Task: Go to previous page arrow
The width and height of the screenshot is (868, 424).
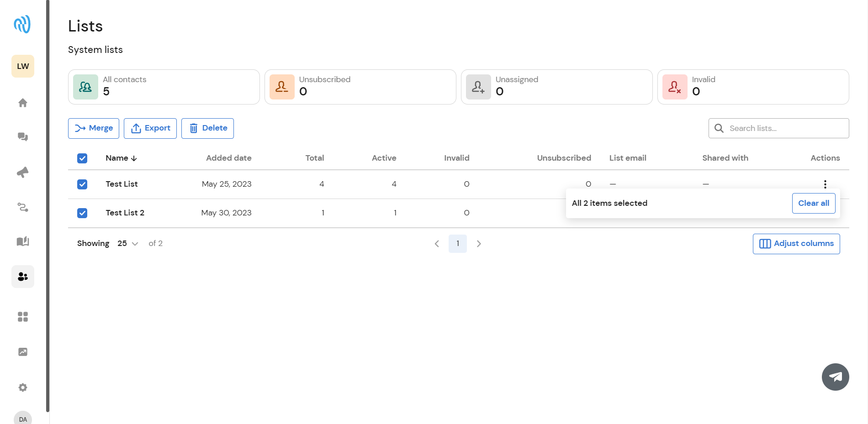Action: point(437,244)
